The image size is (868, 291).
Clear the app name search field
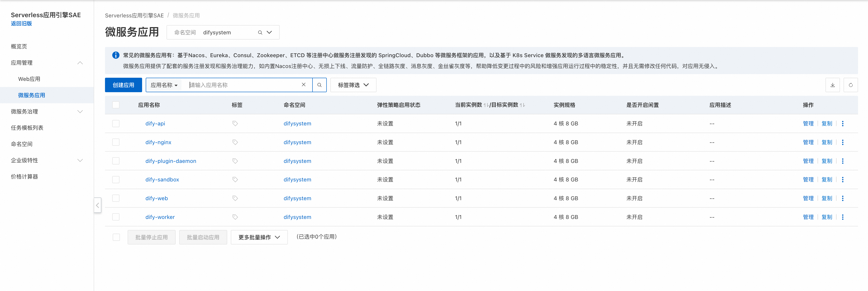click(x=303, y=85)
